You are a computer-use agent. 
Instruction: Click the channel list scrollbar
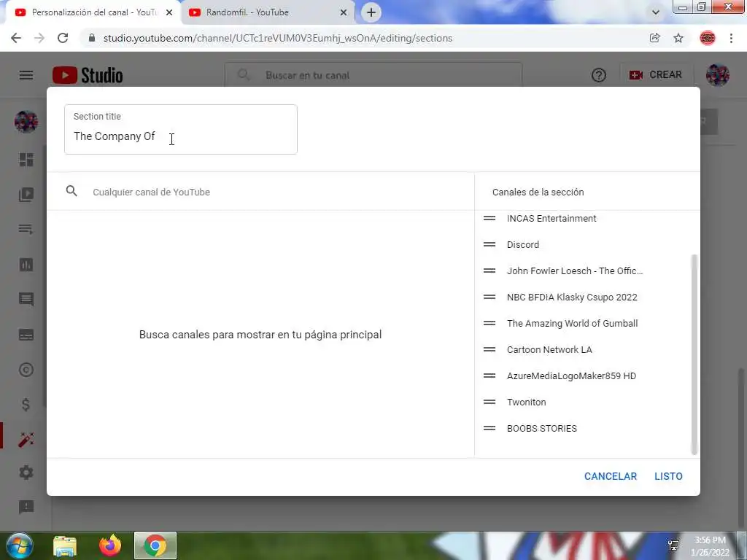(694, 354)
